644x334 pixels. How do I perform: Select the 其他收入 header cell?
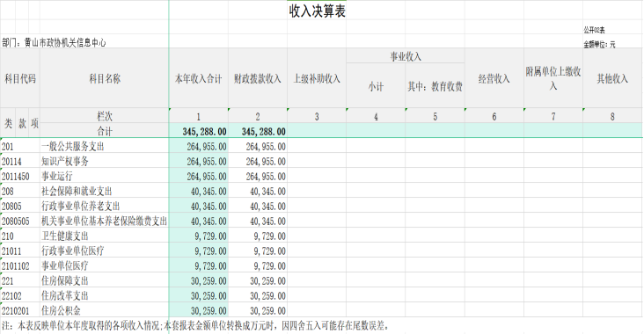coord(612,78)
